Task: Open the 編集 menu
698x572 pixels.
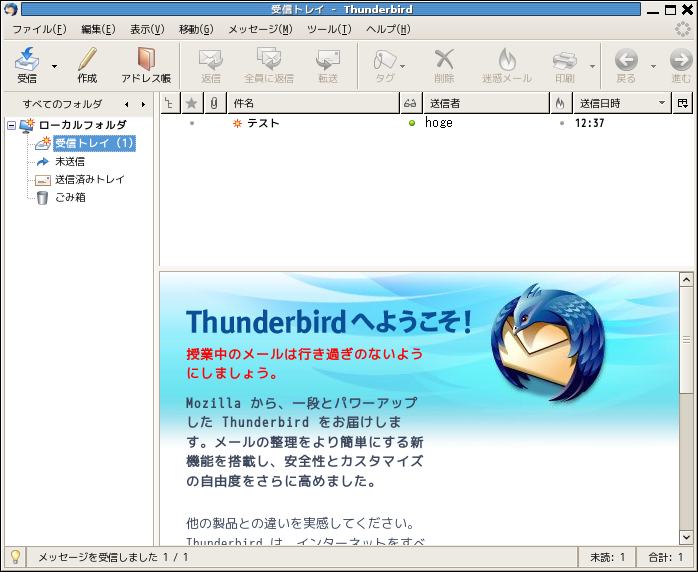Action: coord(98,29)
